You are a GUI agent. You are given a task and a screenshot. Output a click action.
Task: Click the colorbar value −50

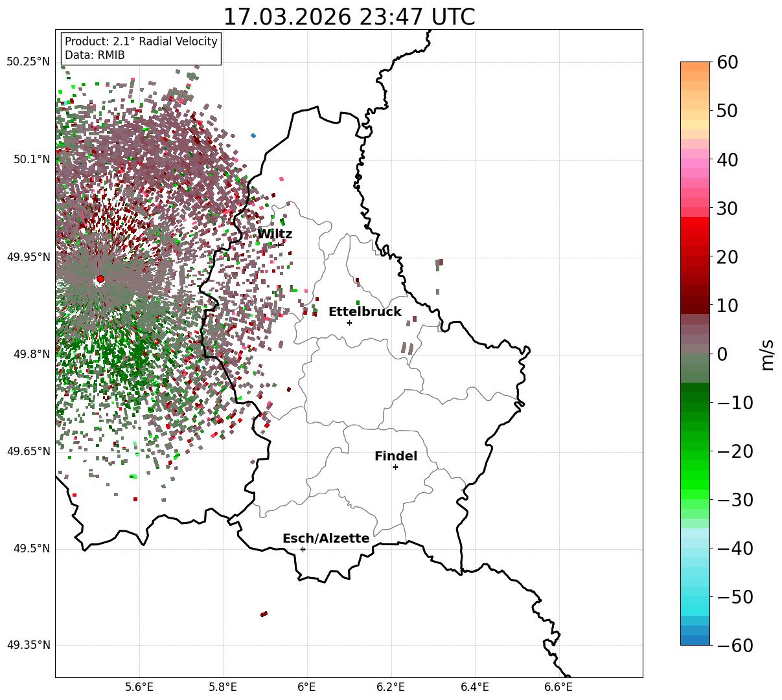[x=735, y=596]
